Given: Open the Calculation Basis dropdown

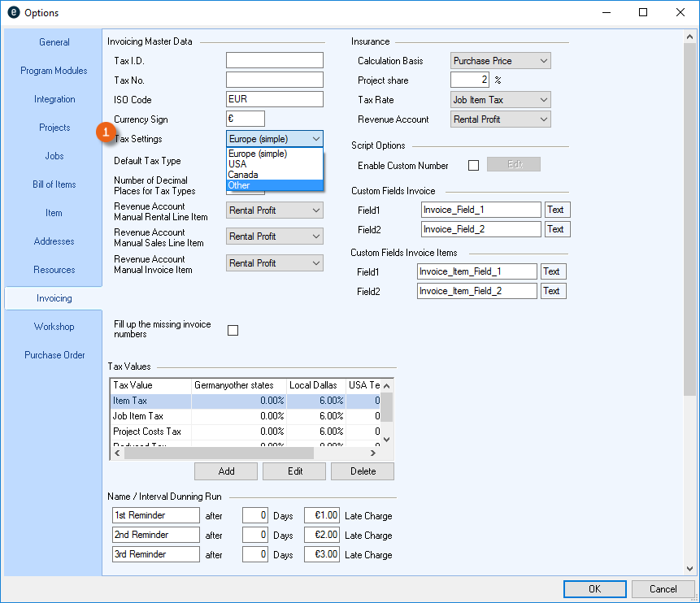Looking at the screenshot, I should [x=500, y=61].
